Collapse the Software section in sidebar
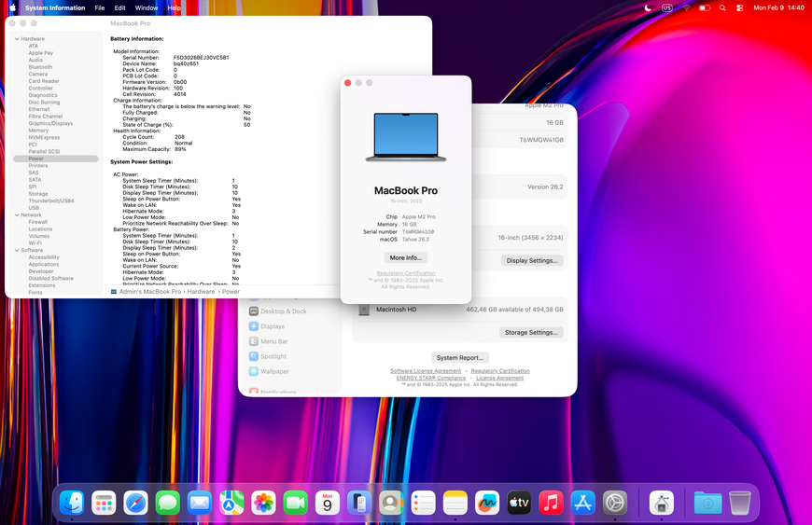This screenshot has height=525, width=812. (17, 250)
